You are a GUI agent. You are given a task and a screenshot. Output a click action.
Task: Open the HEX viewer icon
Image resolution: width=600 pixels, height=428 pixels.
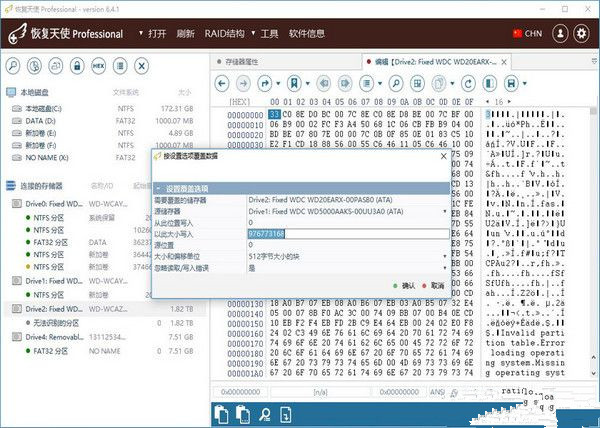click(98, 66)
